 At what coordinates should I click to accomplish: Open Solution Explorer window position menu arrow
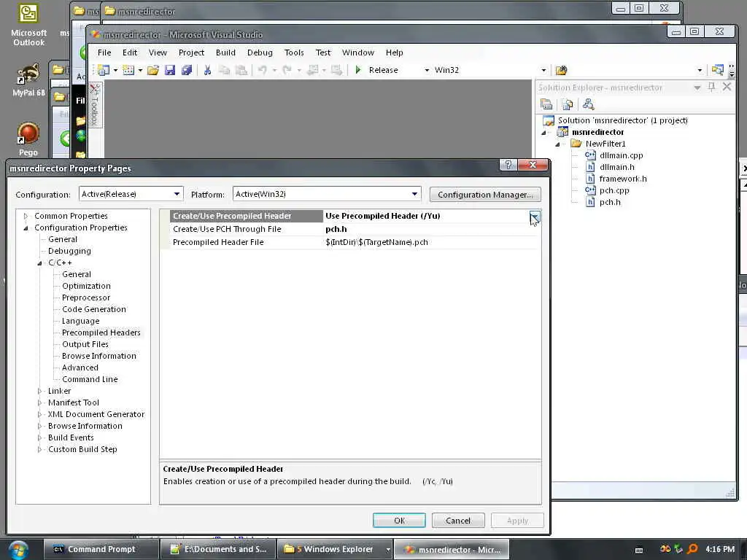[697, 87]
